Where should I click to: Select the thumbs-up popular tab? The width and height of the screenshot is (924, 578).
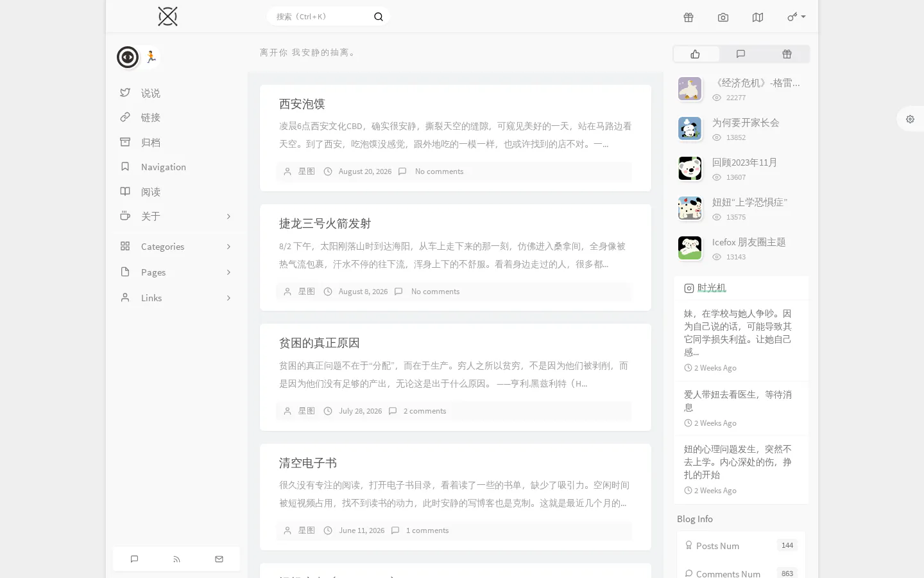pyautogui.click(x=696, y=54)
